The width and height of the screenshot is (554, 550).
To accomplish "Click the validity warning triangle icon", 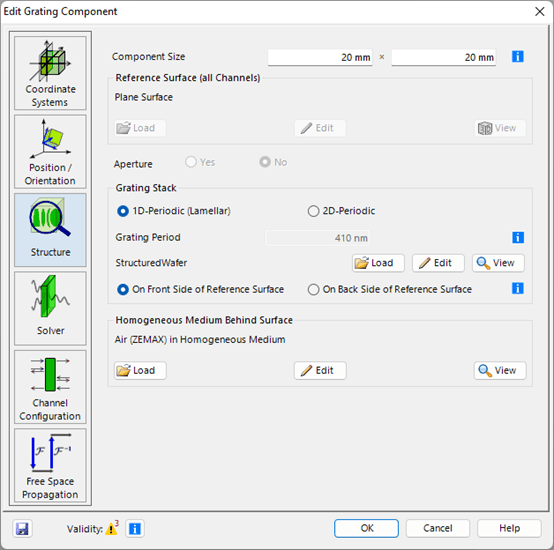I will coord(111,528).
